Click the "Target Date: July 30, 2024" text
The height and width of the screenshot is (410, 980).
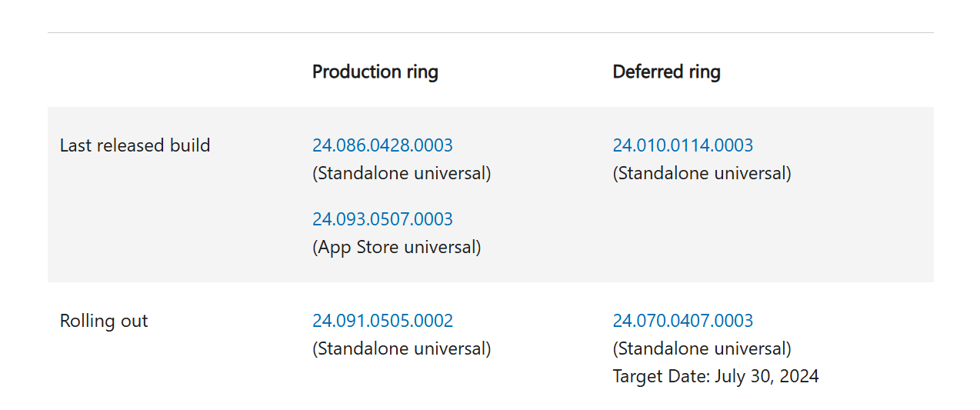[715, 376]
